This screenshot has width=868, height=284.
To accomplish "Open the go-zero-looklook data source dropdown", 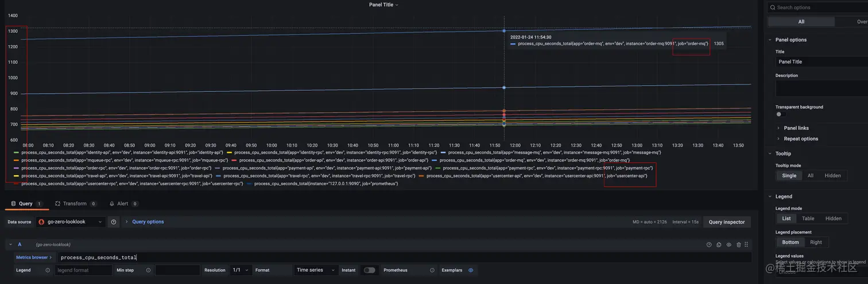I will [x=71, y=222].
